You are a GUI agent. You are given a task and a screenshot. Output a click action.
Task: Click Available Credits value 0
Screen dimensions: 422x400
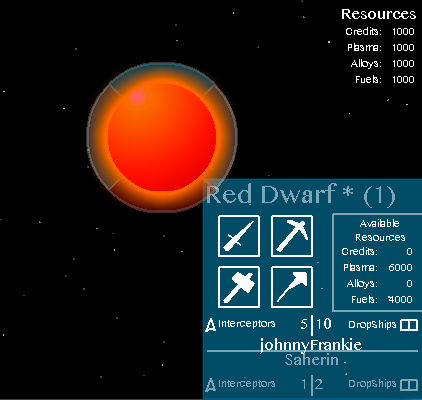(x=409, y=252)
